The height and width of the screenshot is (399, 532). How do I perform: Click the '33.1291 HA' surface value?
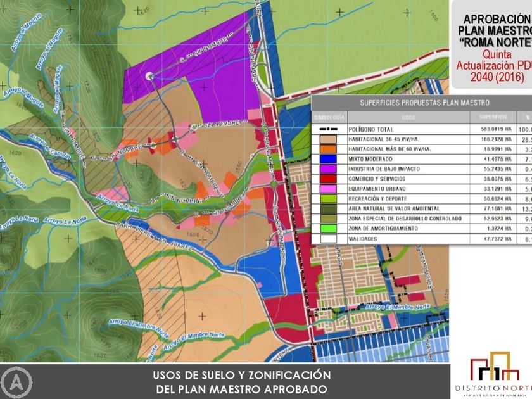pos(497,189)
